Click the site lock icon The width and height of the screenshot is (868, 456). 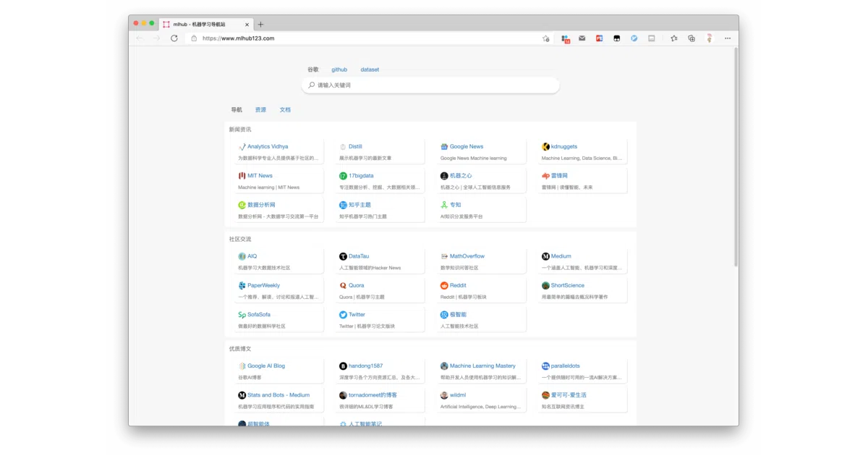click(x=194, y=38)
